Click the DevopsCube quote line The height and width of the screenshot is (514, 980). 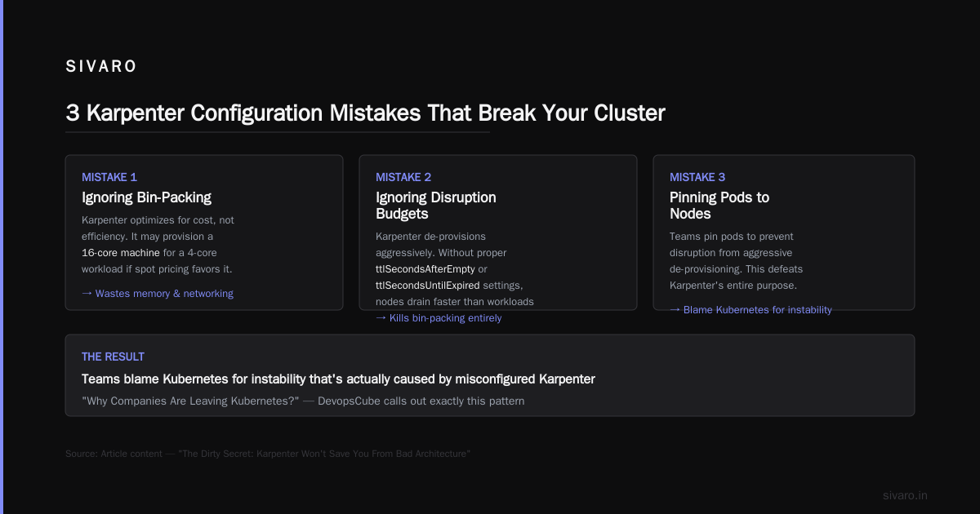coord(303,401)
